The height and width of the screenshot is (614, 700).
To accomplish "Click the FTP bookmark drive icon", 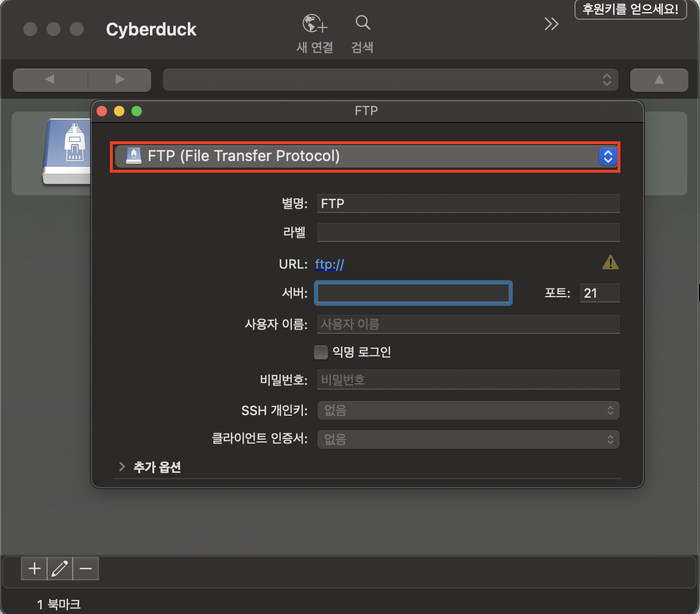I will 67,151.
